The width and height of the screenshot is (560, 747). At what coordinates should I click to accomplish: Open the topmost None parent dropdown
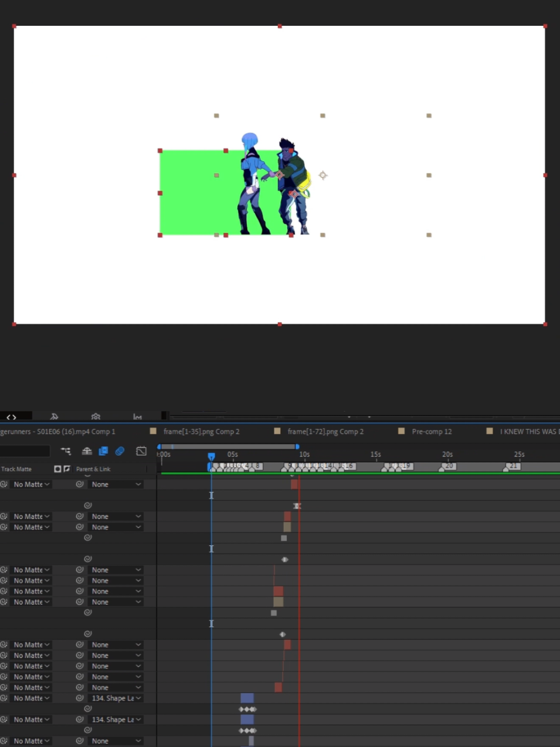(x=116, y=484)
